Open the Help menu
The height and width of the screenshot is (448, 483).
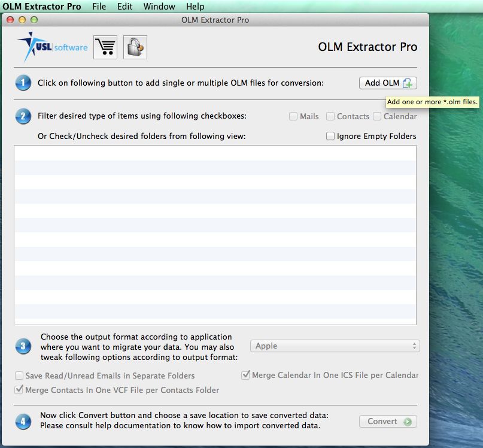195,6
